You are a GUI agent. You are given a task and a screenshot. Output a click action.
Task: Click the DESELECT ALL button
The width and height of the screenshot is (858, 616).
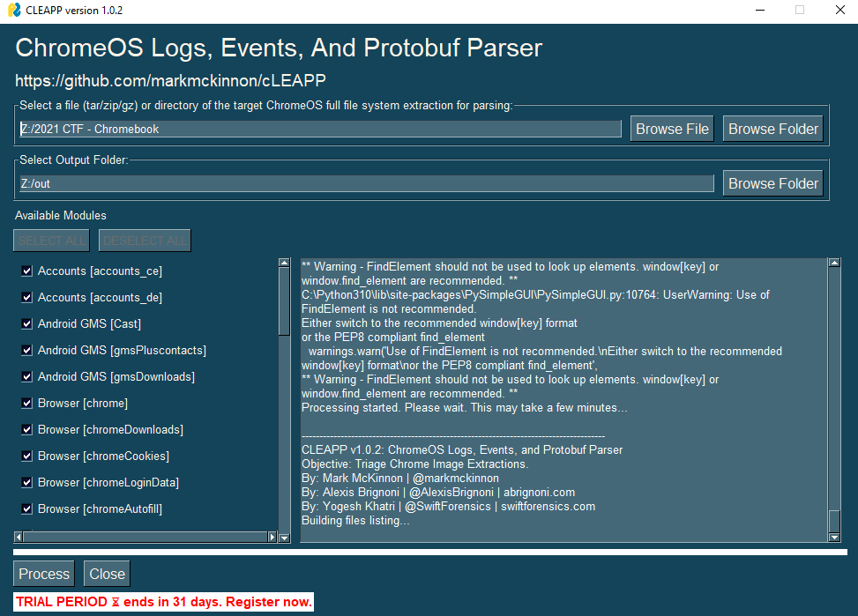[145, 241]
